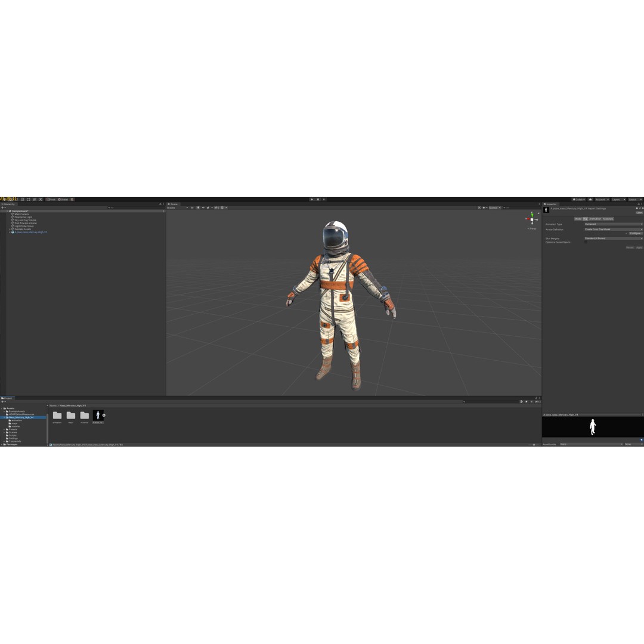Switch to the Scene tab
The image size is (644, 644).
coord(173,204)
